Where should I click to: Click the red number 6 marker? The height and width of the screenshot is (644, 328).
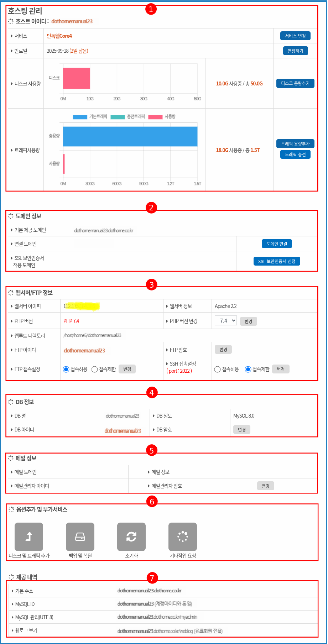click(x=152, y=501)
